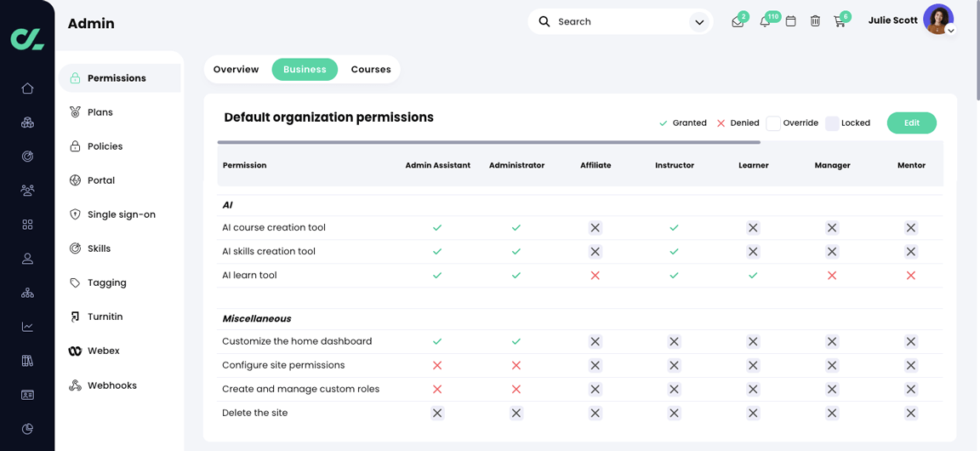Open the notifications bell with badge 110
Image resolution: width=980 pixels, height=451 pixels.
coord(765,22)
